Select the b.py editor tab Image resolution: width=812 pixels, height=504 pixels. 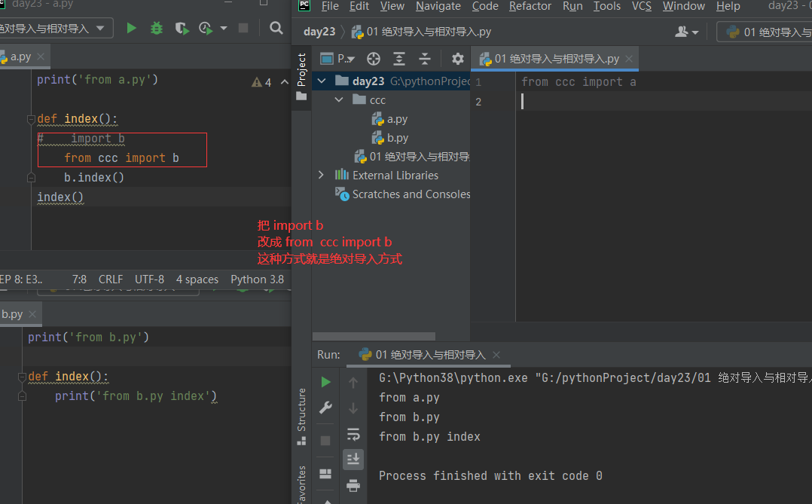pos(12,314)
